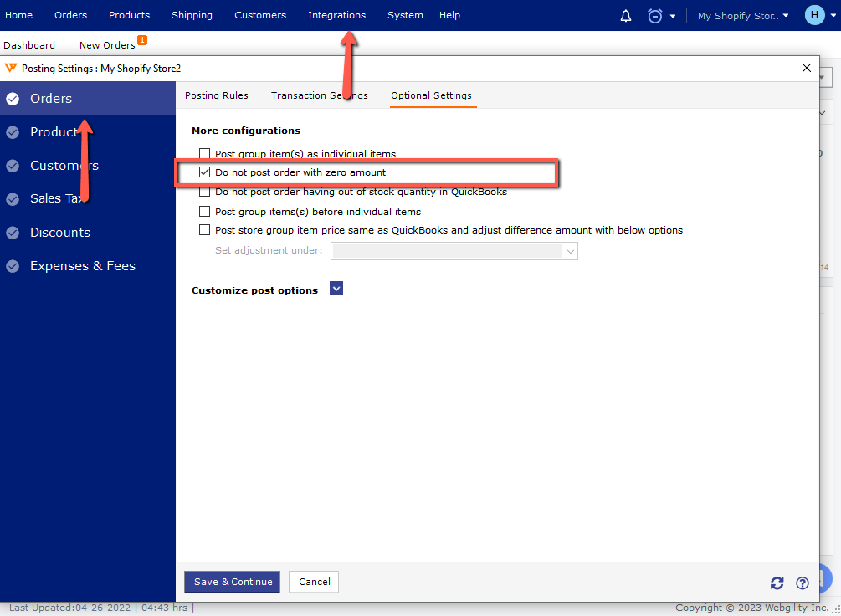Image resolution: width=841 pixels, height=616 pixels.
Task: Select Expenses & Fees in the sidebar
Action: pyautogui.click(x=88, y=266)
